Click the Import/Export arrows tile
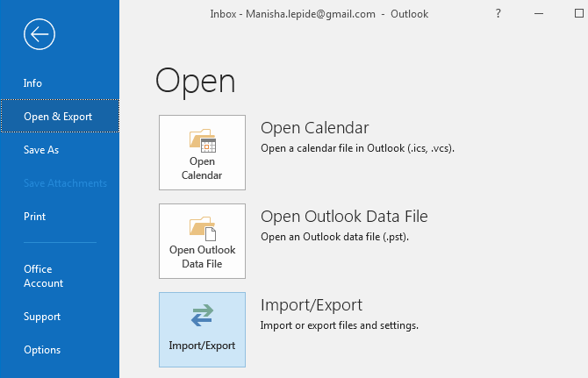Viewport: 588px width, 378px height. [x=202, y=330]
